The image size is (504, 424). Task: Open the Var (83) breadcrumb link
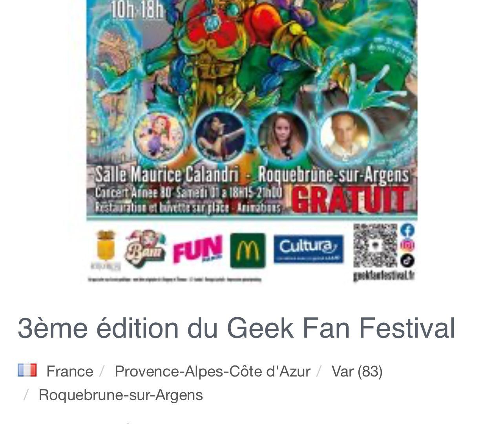[357, 371]
